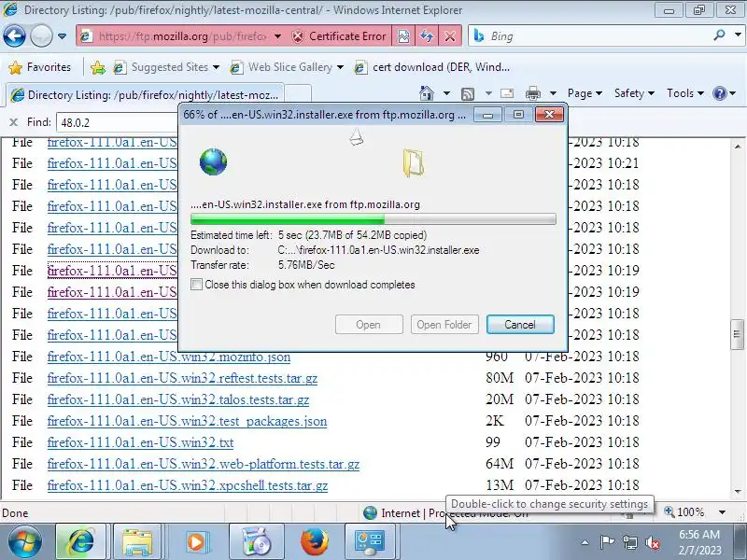The image size is (747, 560).
Task: Open Windows Explorer from the taskbar
Action: (136, 542)
